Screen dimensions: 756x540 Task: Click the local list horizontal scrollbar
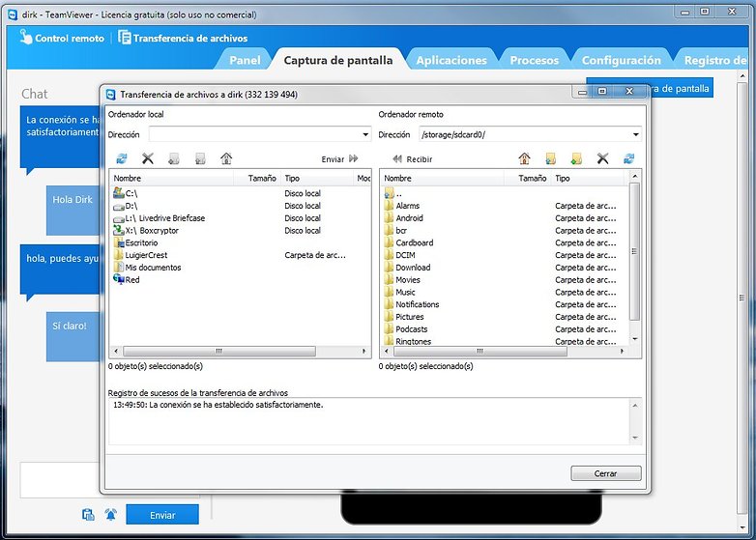click(218, 352)
